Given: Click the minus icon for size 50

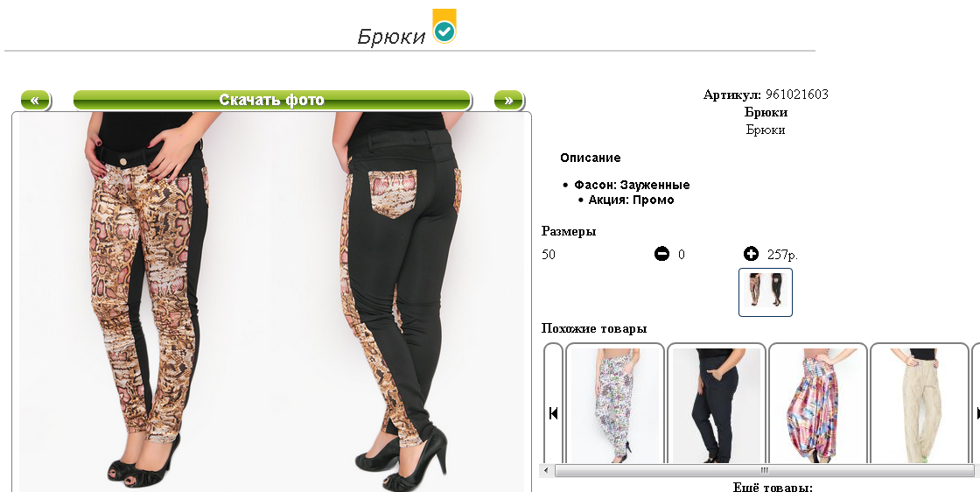Looking at the screenshot, I should click(661, 254).
